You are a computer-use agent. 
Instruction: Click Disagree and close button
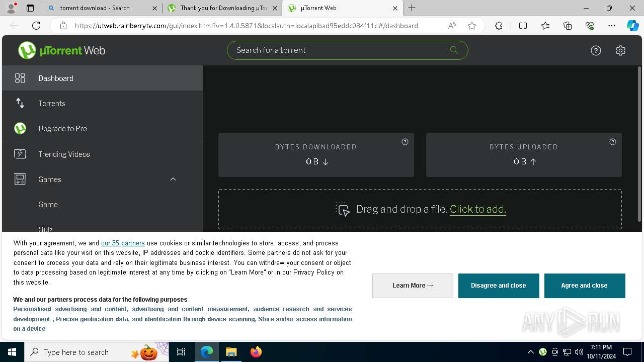click(x=499, y=286)
